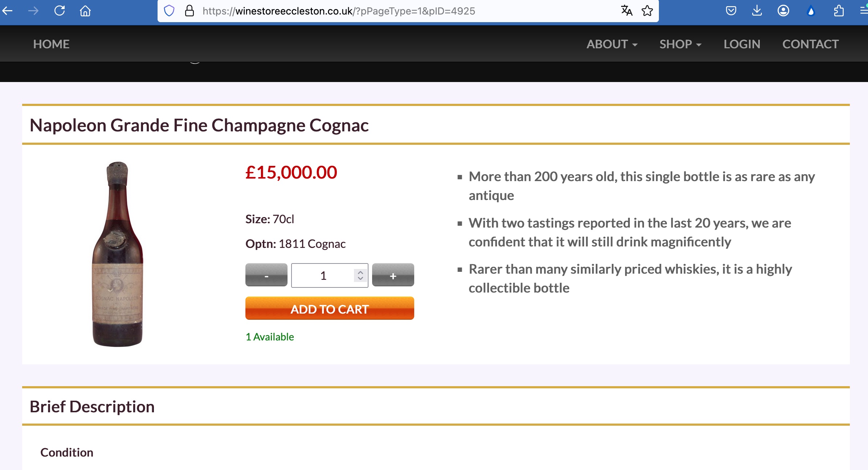Open the Firefox account icon
The image size is (868, 470).
point(783,11)
